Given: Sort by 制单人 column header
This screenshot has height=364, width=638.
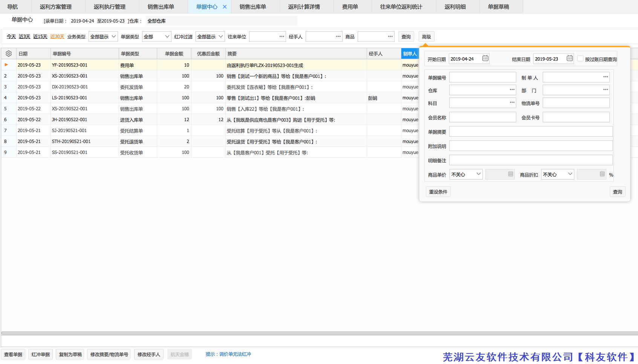Looking at the screenshot, I should [x=410, y=54].
